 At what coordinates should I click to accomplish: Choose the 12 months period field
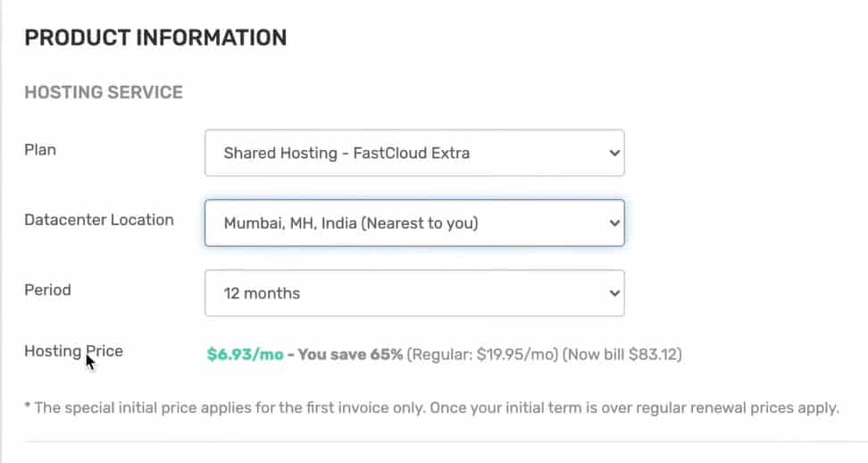coord(414,293)
